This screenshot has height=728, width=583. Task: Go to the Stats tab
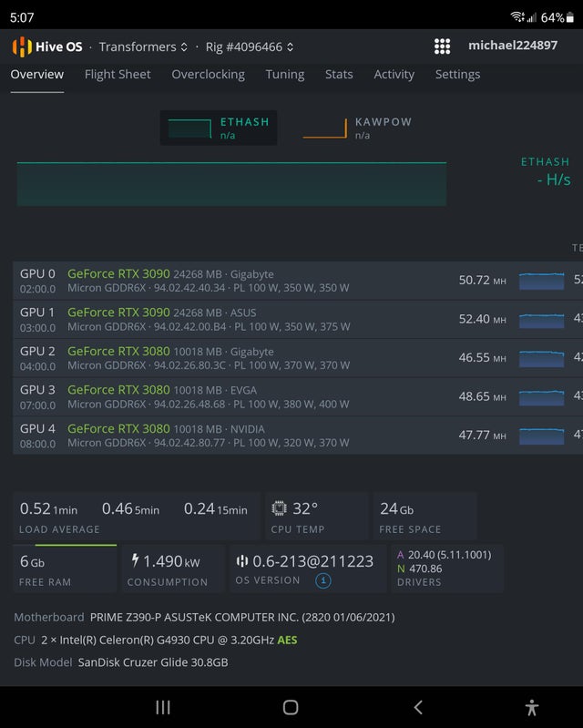339,75
